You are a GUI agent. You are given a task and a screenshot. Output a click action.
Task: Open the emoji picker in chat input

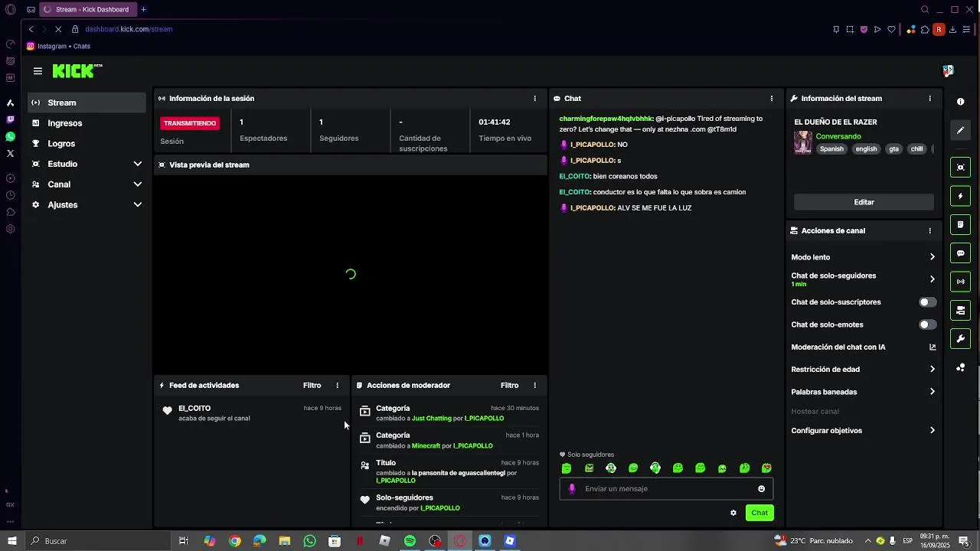761,489
